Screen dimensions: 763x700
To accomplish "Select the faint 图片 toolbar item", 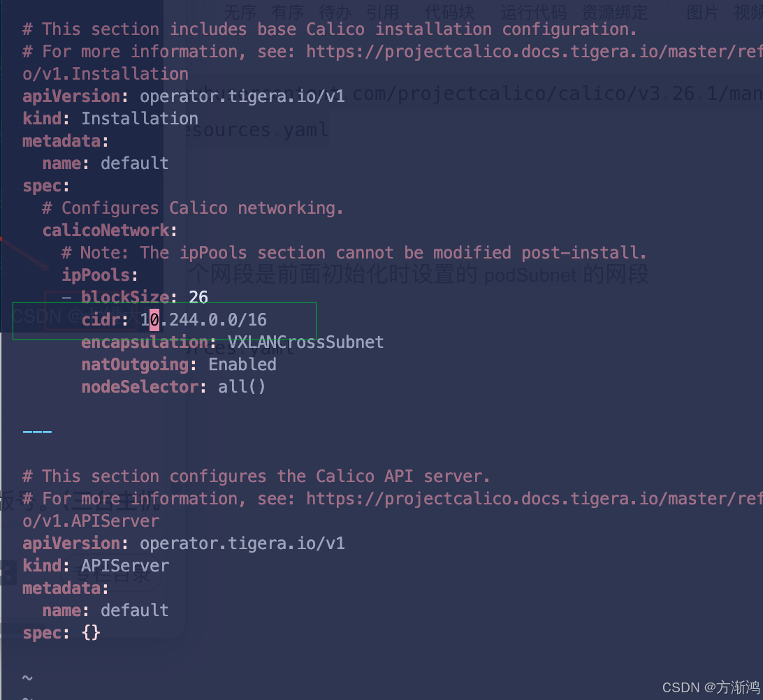I will pyautogui.click(x=702, y=12).
